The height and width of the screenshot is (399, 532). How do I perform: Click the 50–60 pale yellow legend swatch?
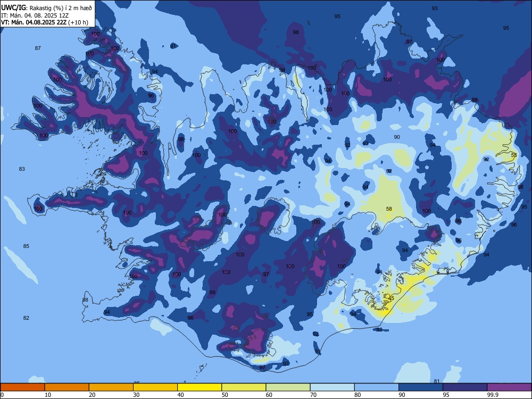(x=244, y=387)
